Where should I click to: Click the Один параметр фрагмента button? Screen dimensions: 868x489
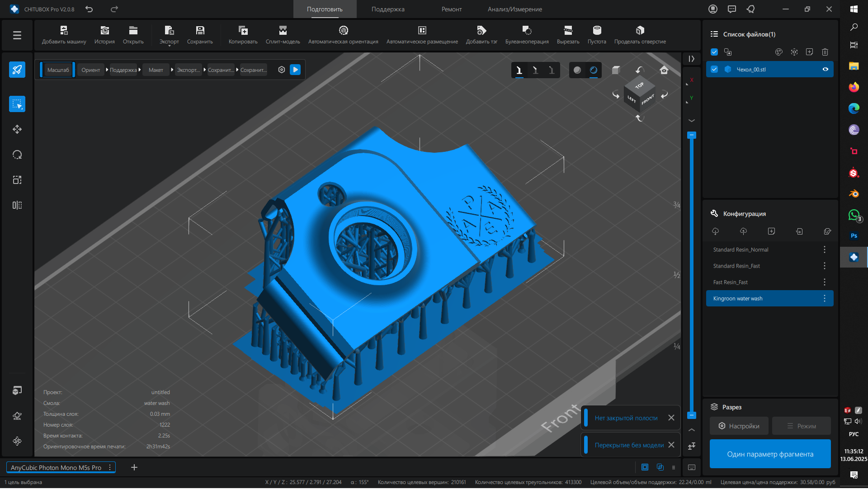click(x=769, y=455)
